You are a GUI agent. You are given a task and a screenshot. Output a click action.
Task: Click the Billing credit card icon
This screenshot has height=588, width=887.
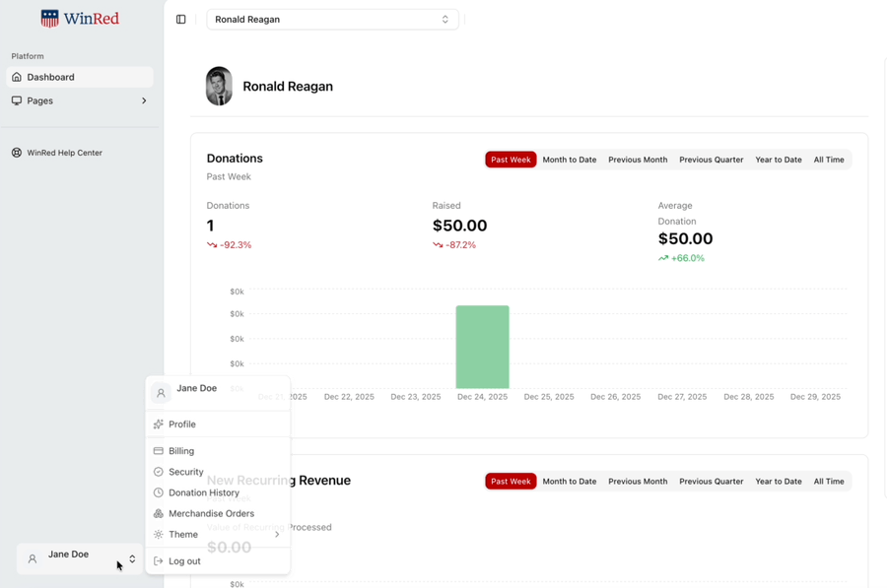tap(158, 451)
